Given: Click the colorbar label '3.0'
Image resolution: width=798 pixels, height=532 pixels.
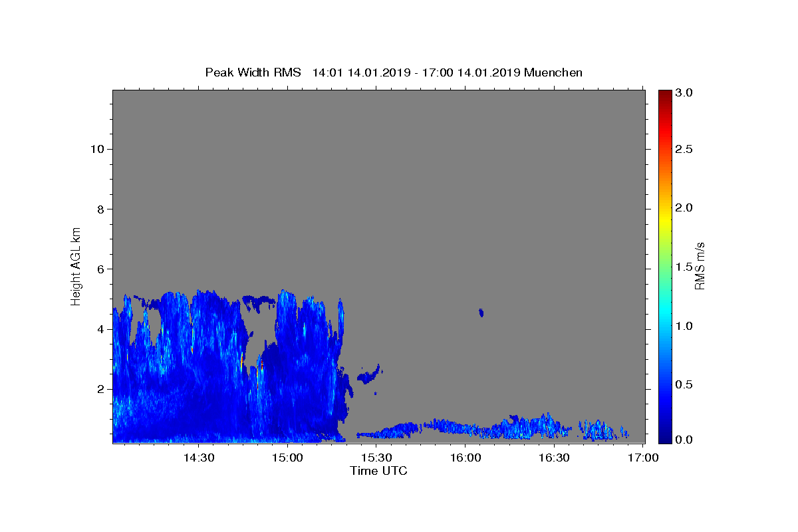Looking at the screenshot, I should coord(684,93).
